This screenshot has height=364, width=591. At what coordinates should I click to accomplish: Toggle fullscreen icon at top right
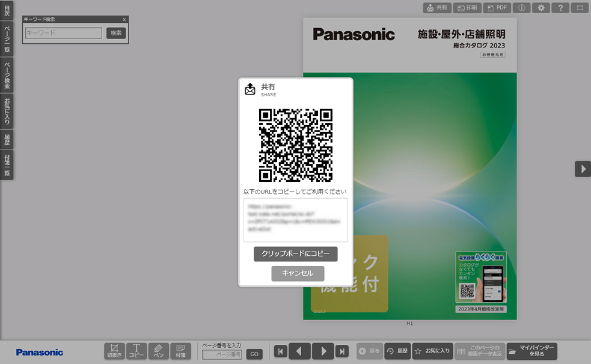point(580,8)
